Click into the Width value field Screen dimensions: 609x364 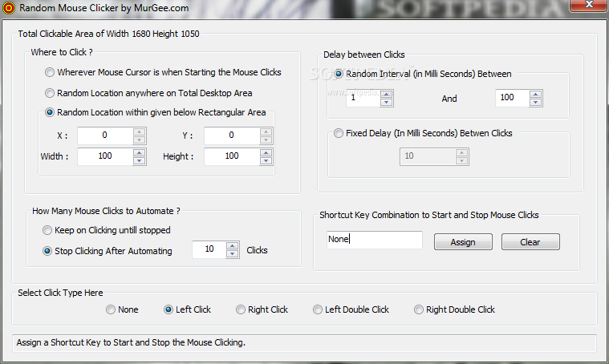pos(105,156)
